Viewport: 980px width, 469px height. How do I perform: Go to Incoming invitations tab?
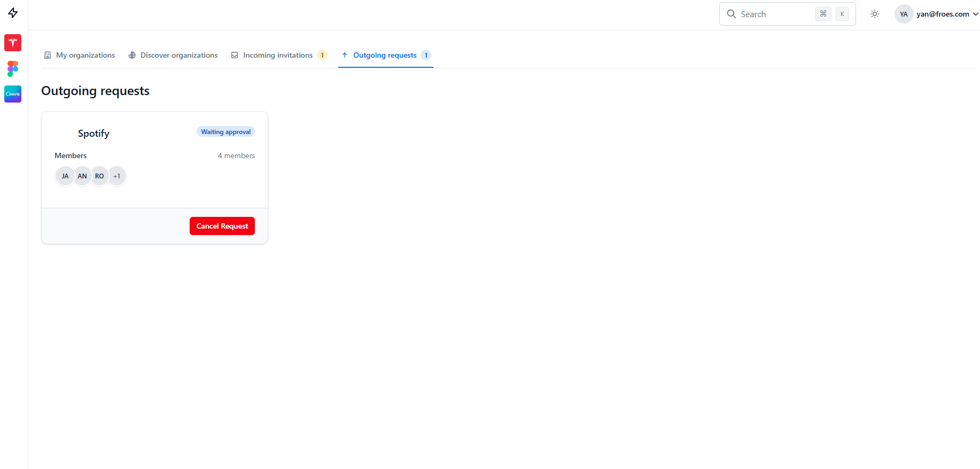pyautogui.click(x=278, y=55)
